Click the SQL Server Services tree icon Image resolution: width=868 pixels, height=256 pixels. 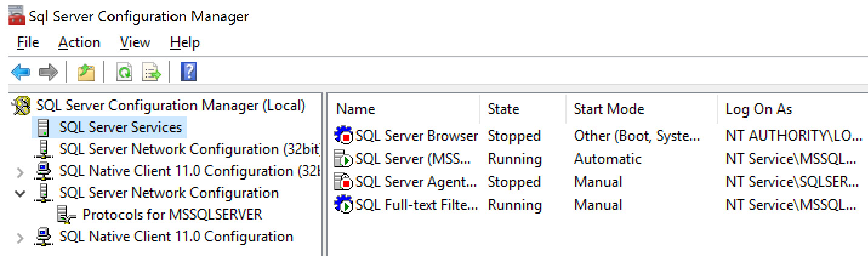click(43, 127)
